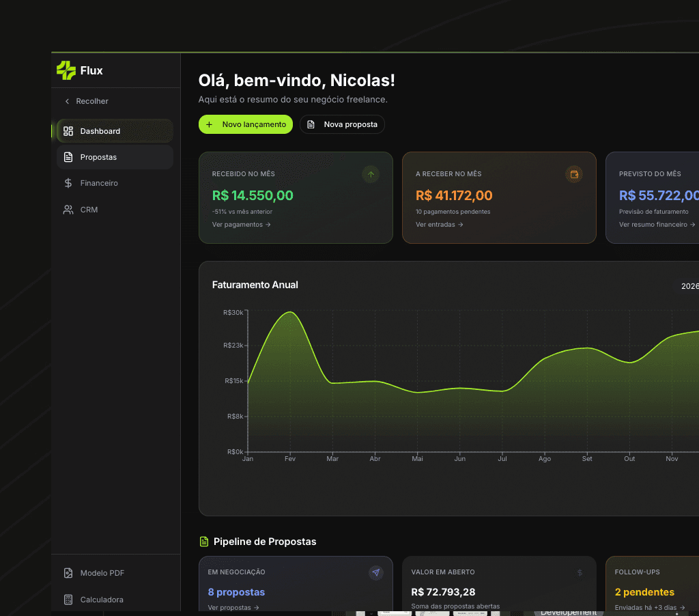Open the Calculadora tool
This screenshot has width=699, height=616.
(115, 600)
